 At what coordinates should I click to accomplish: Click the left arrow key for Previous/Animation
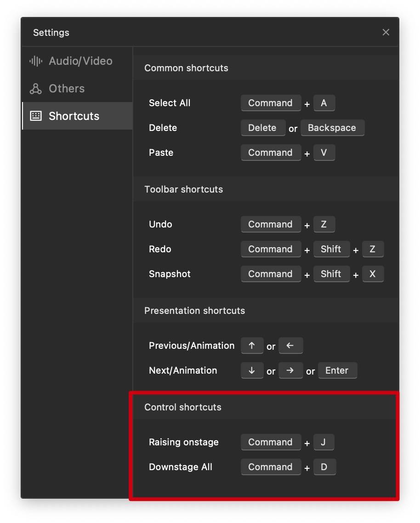click(x=290, y=346)
